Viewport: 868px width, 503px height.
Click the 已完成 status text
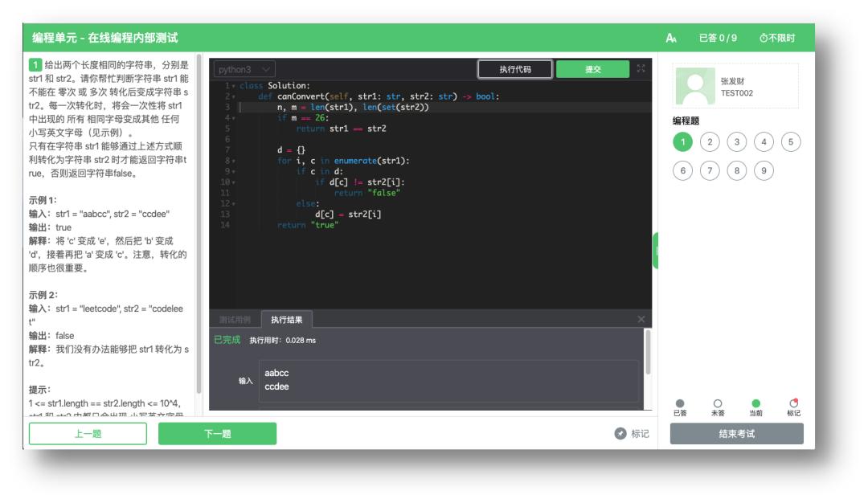click(227, 340)
